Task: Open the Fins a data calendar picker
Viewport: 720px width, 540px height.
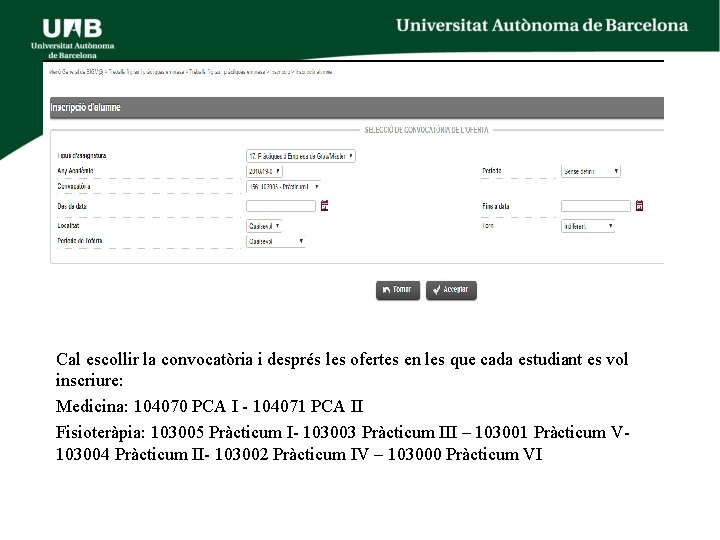Action: 639,205
